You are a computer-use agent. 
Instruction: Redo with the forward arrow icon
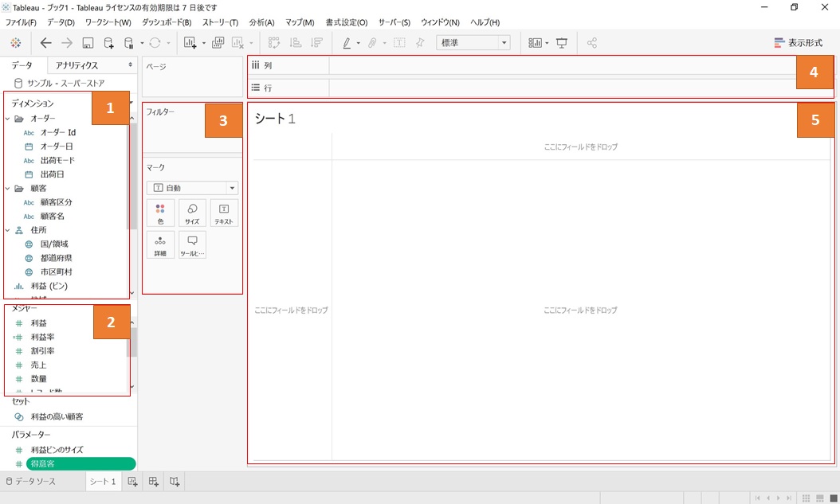coord(67,43)
